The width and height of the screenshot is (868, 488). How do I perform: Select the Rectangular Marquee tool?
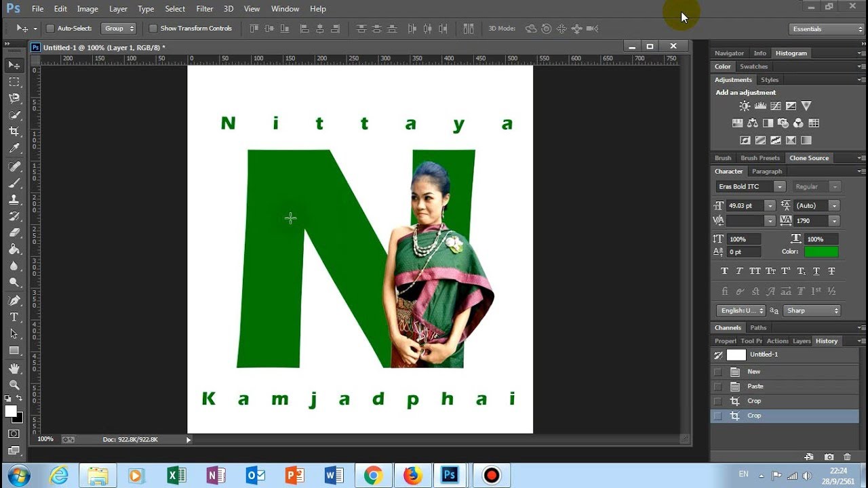click(14, 82)
